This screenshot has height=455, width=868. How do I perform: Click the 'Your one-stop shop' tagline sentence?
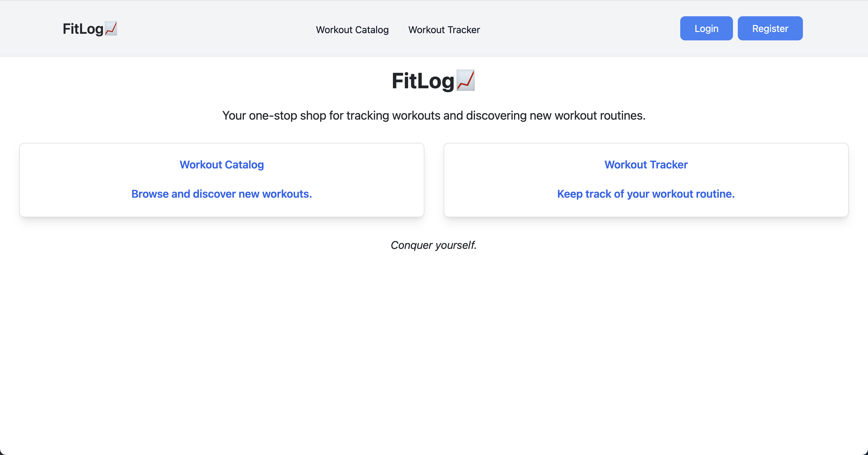434,115
